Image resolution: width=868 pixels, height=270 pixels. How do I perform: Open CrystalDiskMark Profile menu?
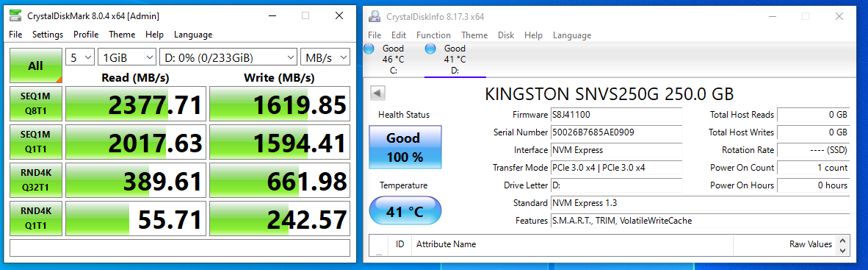tap(86, 35)
